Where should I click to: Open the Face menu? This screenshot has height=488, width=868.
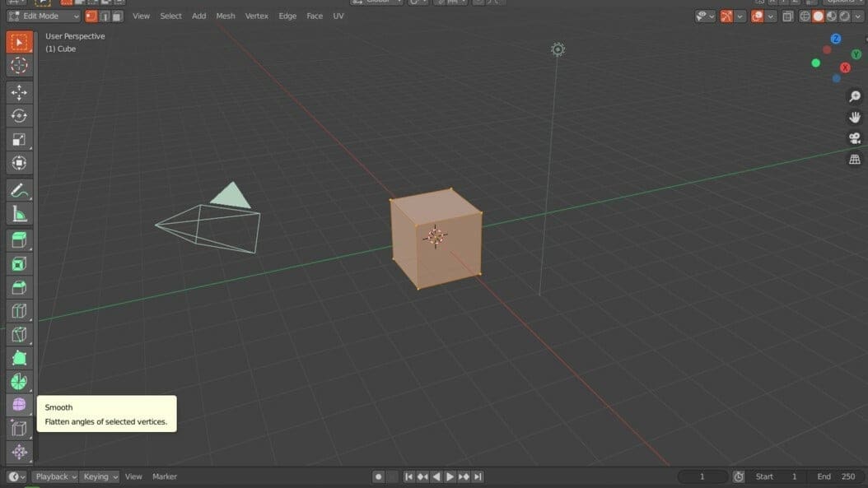pos(315,16)
